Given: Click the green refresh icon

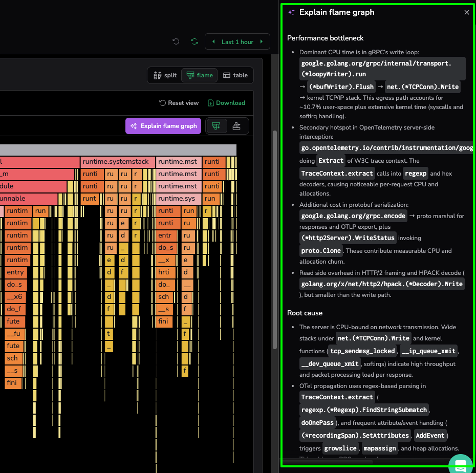Looking at the screenshot, I should click(x=194, y=41).
